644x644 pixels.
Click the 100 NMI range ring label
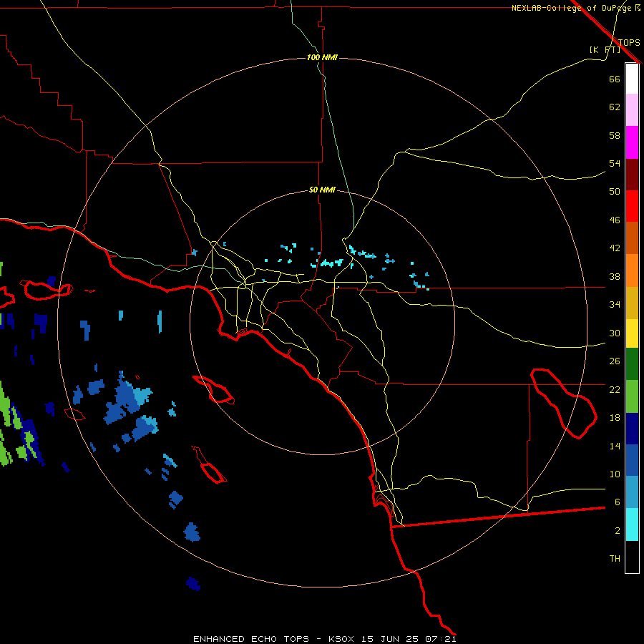(322, 57)
